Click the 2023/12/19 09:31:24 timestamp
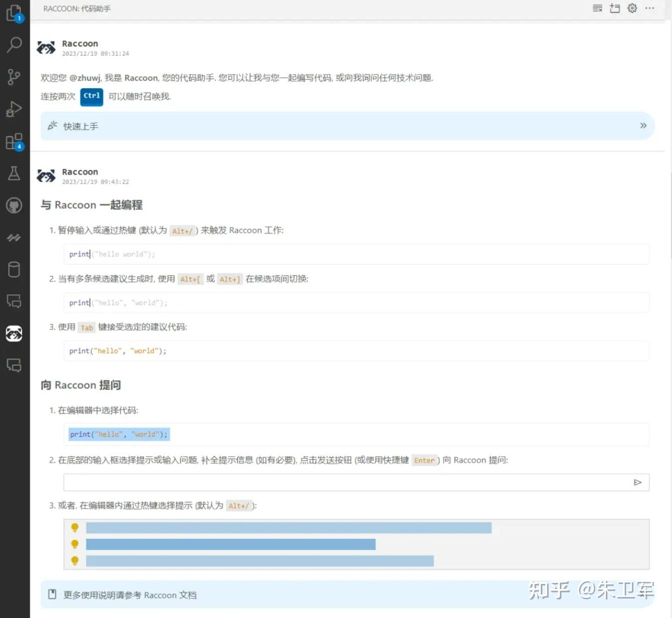 click(x=96, y=54)
